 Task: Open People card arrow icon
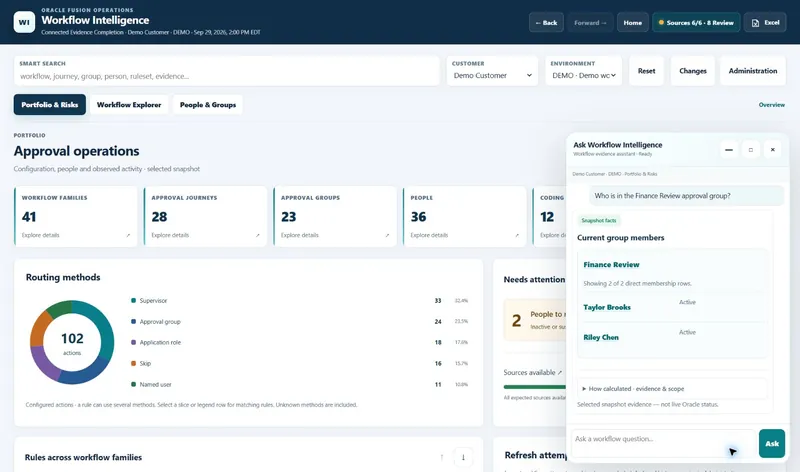tap(517, 235)
